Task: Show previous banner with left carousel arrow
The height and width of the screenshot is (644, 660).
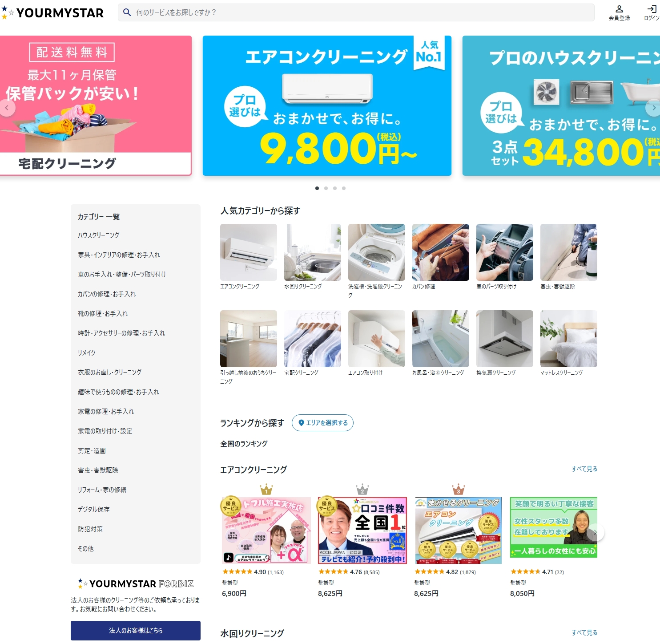Action: (x=7, y=108)
